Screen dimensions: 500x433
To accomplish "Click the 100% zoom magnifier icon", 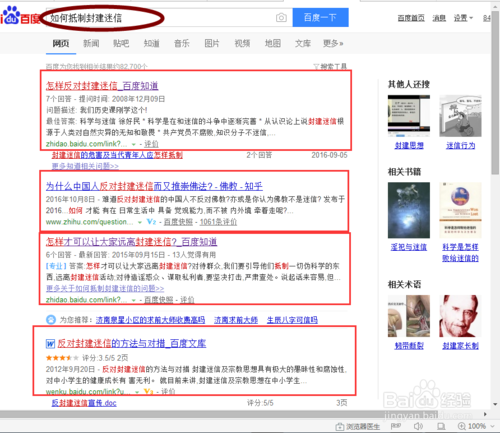I will point(462,426).
